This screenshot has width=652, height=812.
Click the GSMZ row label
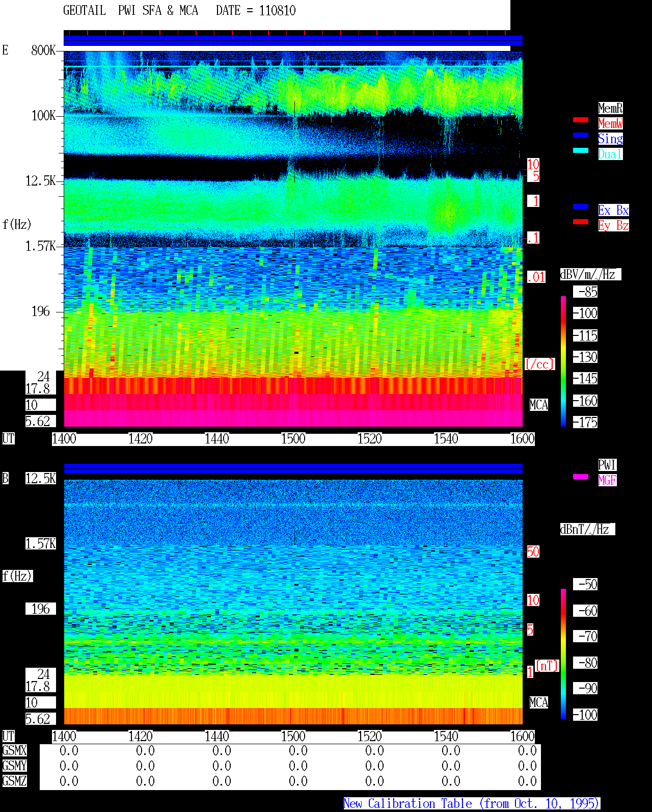[14, 781]
